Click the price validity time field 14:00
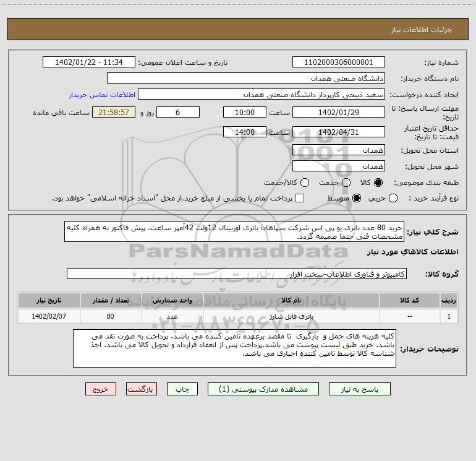This screenshot has height=461, width=476. pos(245,132)
